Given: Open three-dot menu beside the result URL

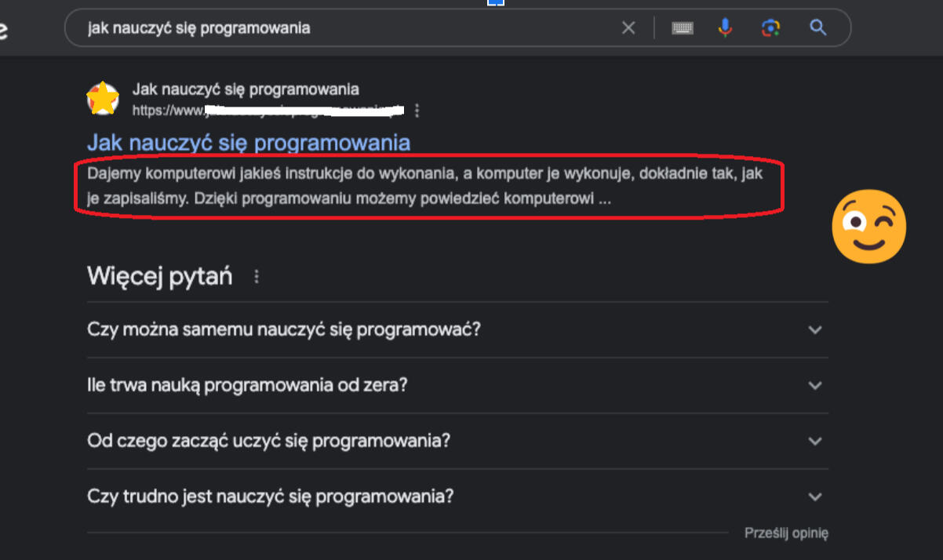Looking at the screenshot, I should pyautogui.click(x=417, y=111).
